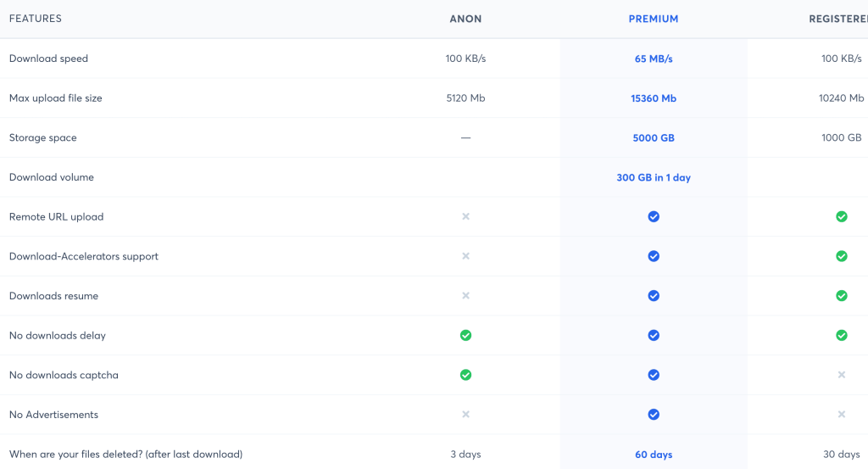Click the Downloads resume label
Viewport: 868px width, 469px height.
53,296
